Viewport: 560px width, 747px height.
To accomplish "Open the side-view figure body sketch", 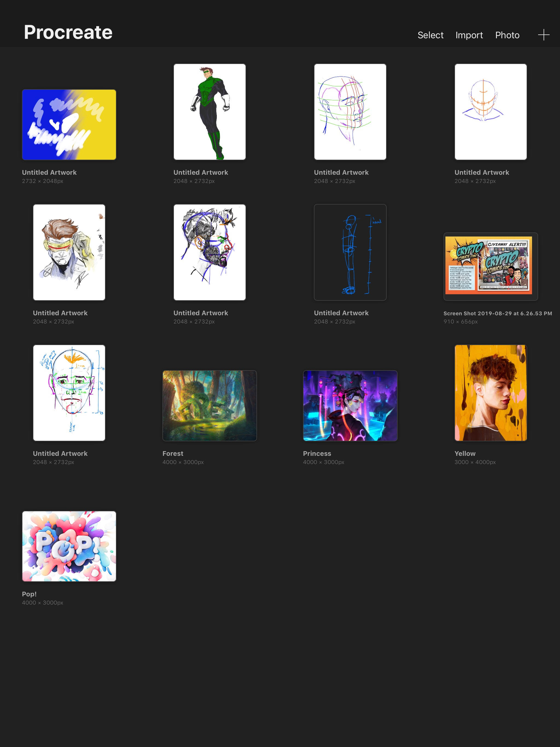I will (350, 252).
